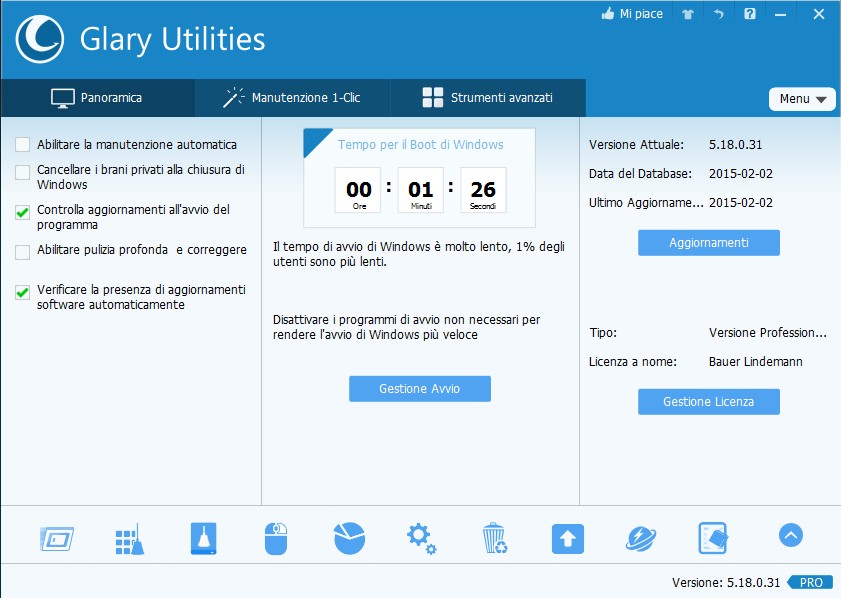Enable Abilitare la manutenzione automatica checkbox
This screenshot has width=841, height=598.
tap(23, 145)
